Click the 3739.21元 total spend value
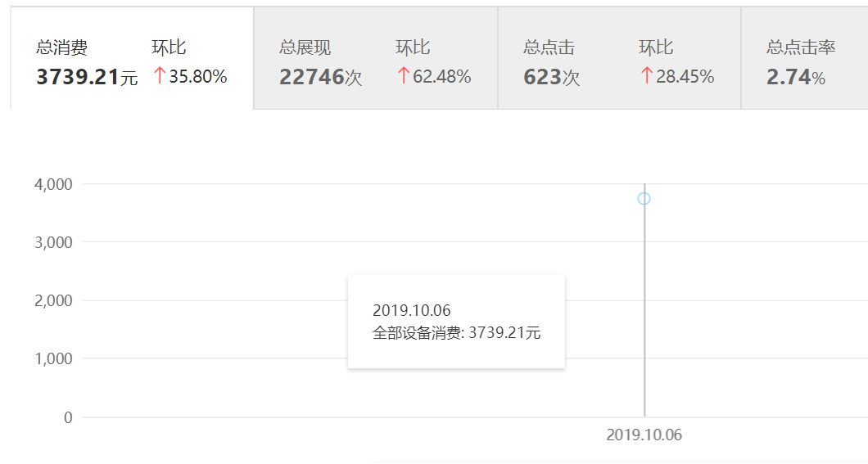Viewport: 868px width, 464px height. point(87,78)
